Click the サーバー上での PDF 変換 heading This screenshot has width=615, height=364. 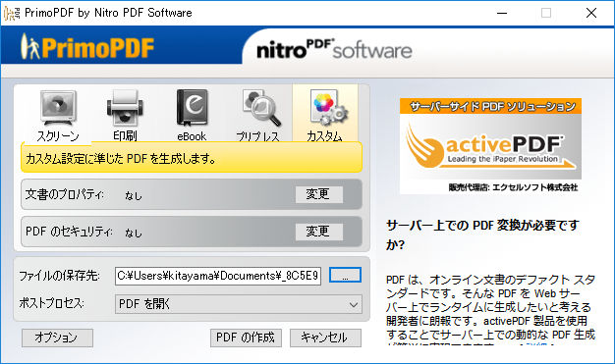coord(482,234)
